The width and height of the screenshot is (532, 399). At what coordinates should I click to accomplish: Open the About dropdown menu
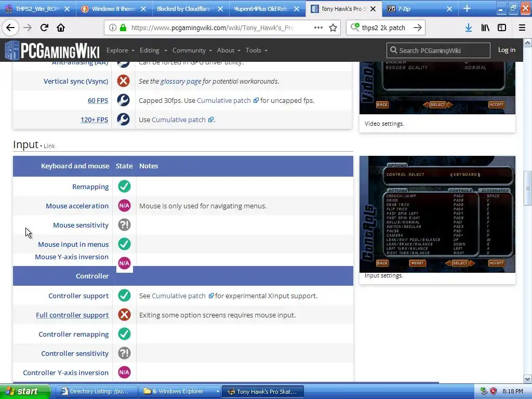229,50
